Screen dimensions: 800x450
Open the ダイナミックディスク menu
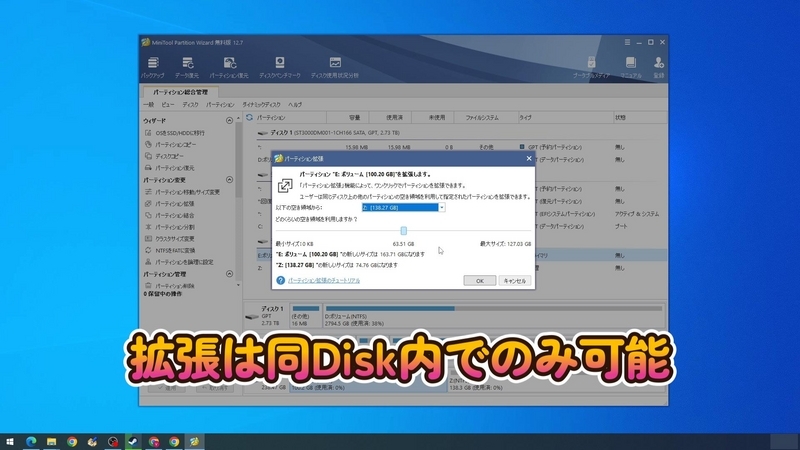point(261,105)
